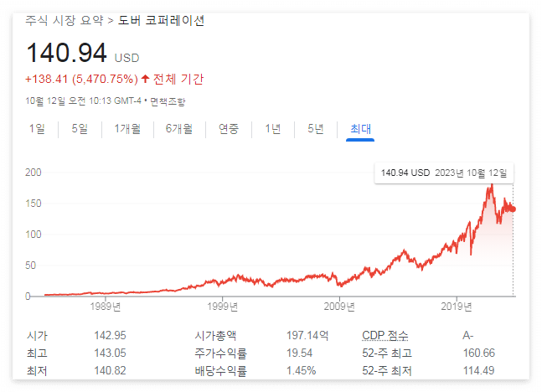Click the 100 y-axis label

point(34,235)
